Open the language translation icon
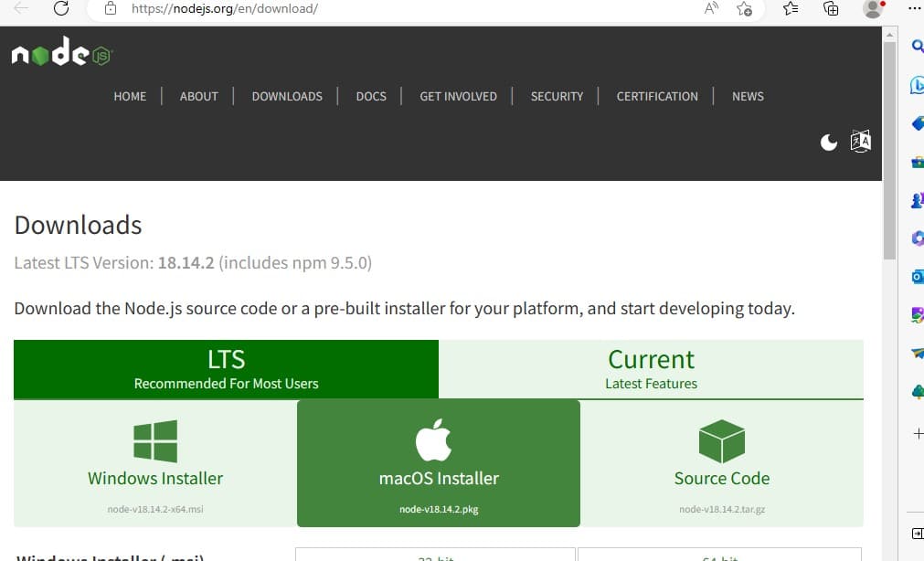 pos(860,142)
